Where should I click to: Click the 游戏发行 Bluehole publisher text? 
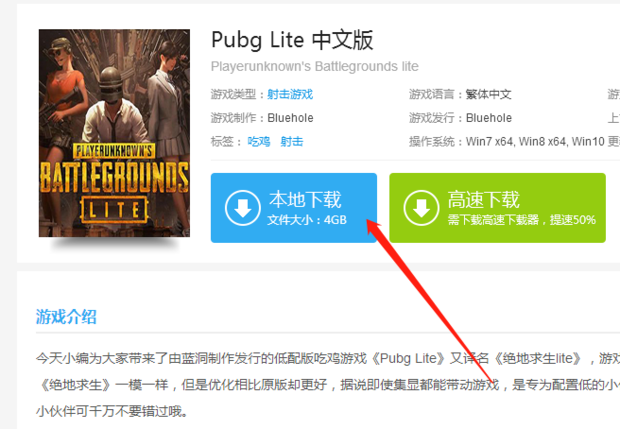(x=460, y=118)
